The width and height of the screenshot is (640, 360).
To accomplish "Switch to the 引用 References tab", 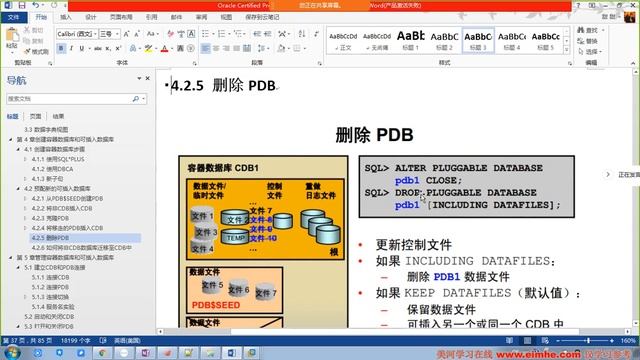I will (151, 17).
